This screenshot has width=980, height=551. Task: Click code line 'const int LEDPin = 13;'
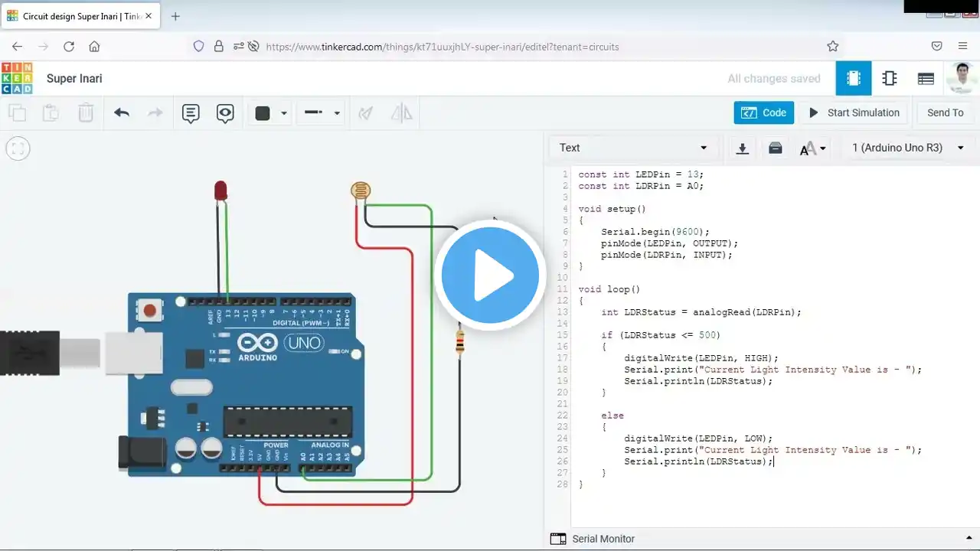click(x=641, y=174)
